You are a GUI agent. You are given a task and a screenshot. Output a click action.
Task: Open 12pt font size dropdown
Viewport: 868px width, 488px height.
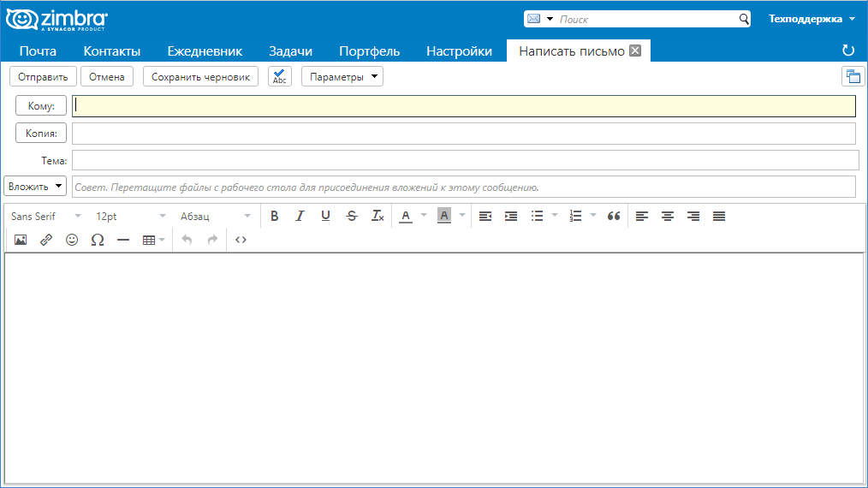pyautogui.click(x=130, y=216)
